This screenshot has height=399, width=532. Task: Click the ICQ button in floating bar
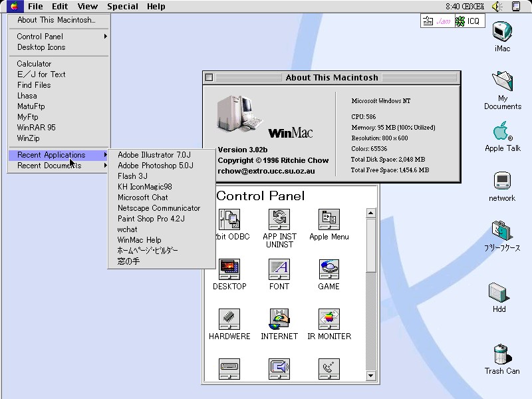point(468,21)
